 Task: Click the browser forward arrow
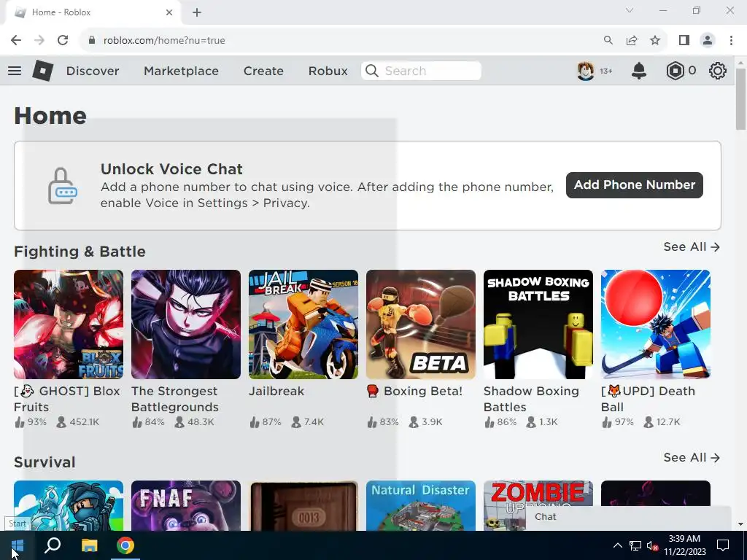click(x=39, y=41)
